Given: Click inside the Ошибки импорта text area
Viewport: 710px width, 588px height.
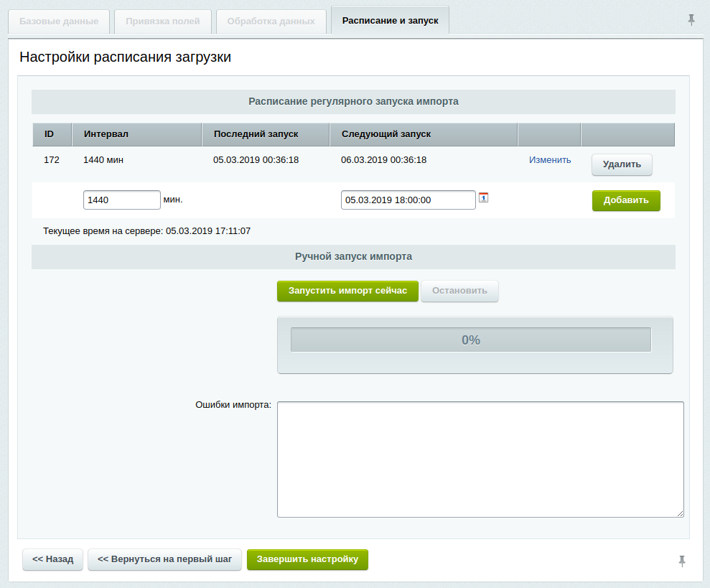Looking at the screenshot, I should point(480,459).
